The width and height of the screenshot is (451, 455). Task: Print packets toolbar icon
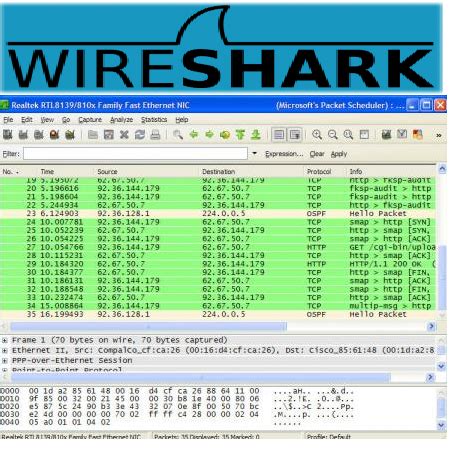[x=155, y=135]
